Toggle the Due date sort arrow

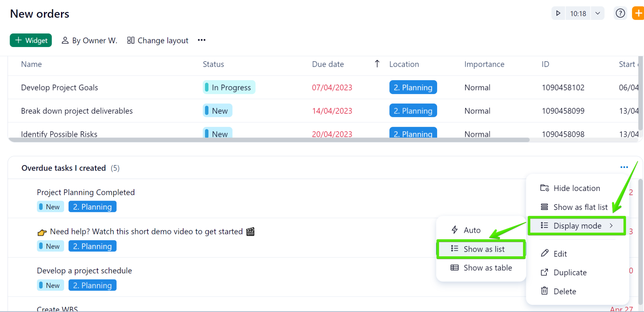(377, 64)
